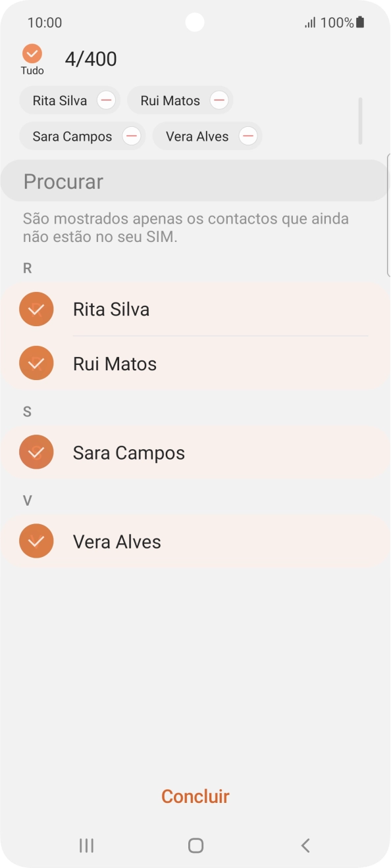Tap the section header letter S
Viewport: 391px width, 868px height.
coord(27,411)
